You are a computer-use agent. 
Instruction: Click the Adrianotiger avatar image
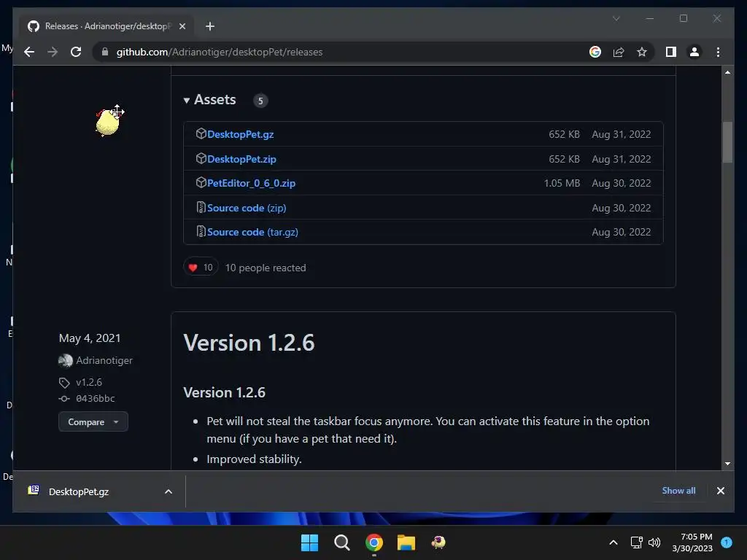[x=65, y=360]
